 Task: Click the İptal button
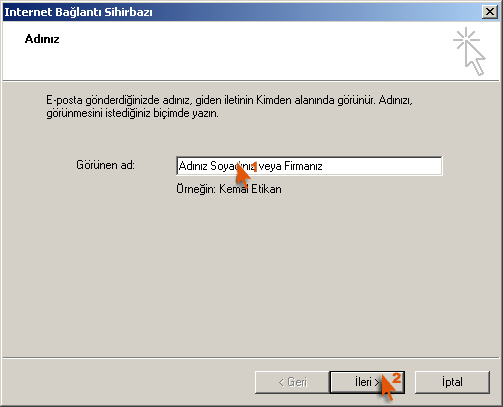(452, 382)
